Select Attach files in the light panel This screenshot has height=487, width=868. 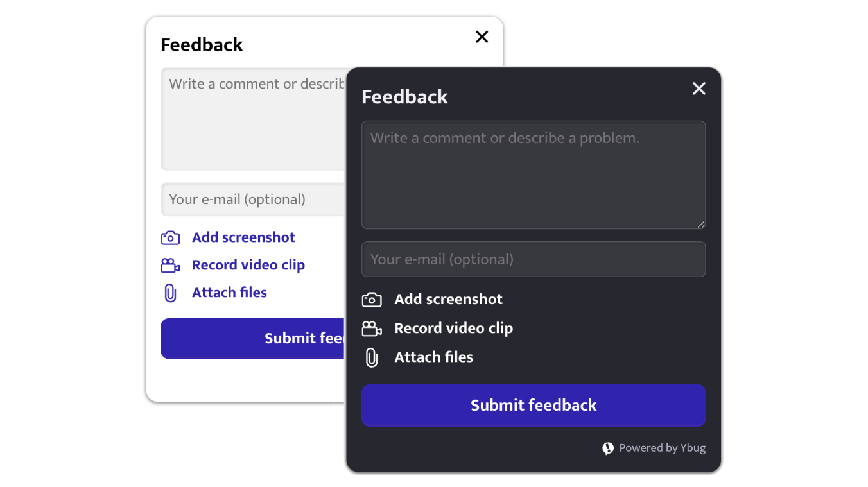pyautogui.click(x=229, y=292)
